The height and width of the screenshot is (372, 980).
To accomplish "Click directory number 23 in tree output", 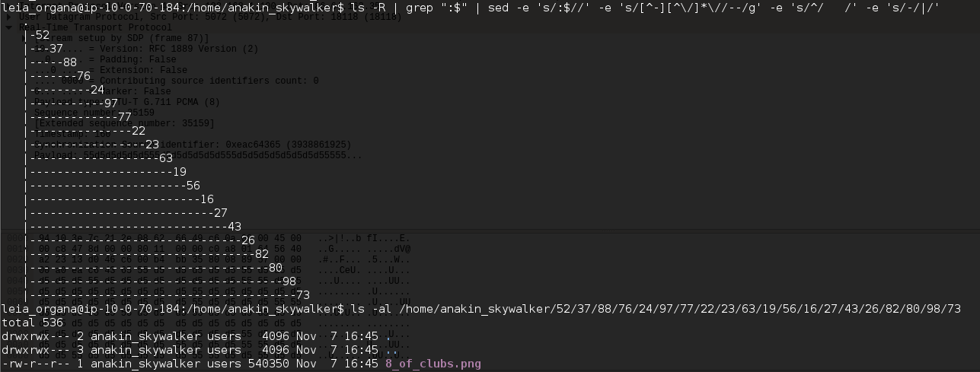I will coord(153,145).
